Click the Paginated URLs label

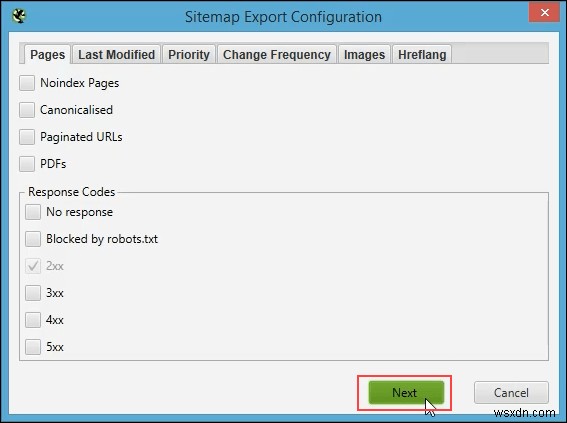pyautogui.click(x=81, y=137)
